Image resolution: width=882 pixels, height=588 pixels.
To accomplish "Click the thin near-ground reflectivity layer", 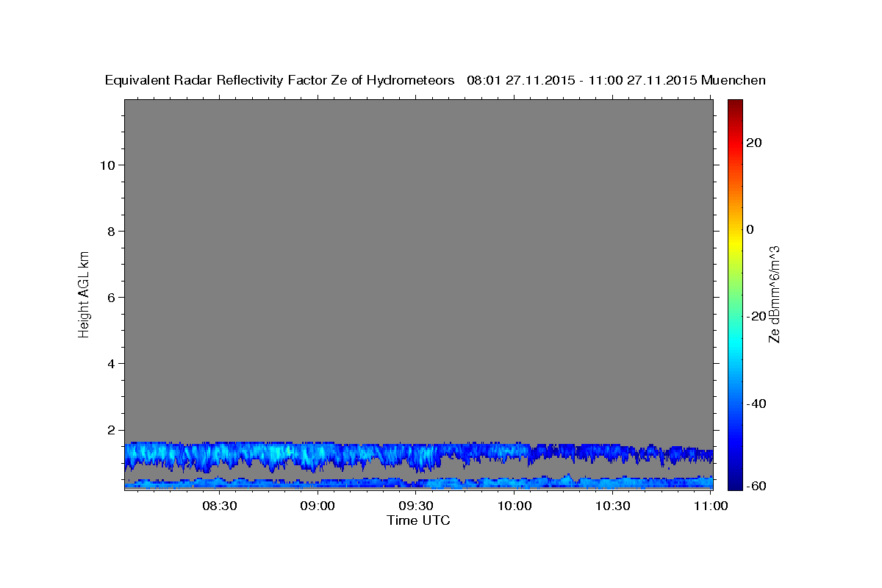I will [418, 483].
